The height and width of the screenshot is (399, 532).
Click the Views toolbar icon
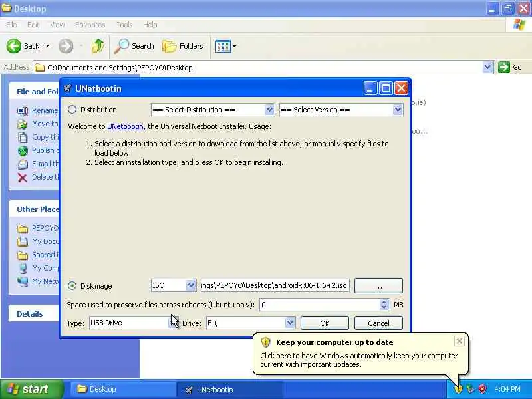[x=223, y=46]
